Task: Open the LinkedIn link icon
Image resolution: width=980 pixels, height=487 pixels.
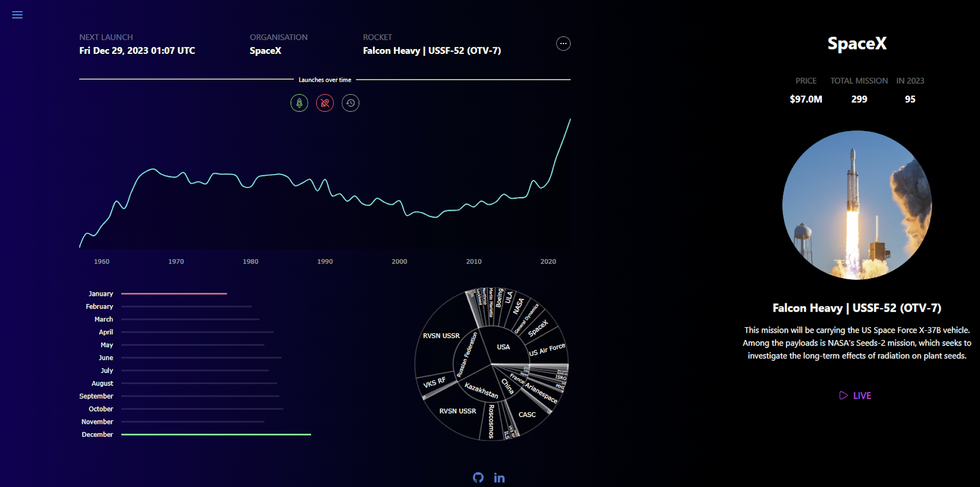Action: tap(499, 477)
